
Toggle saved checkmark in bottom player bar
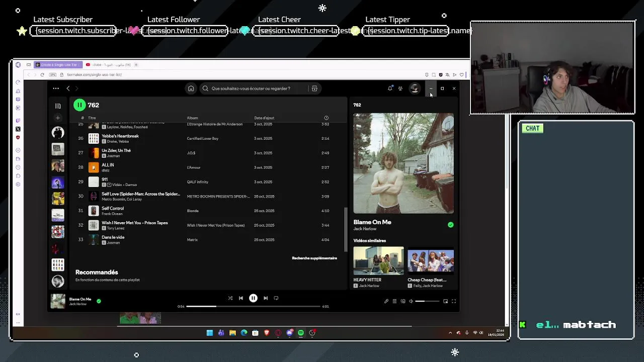[99, 301]
